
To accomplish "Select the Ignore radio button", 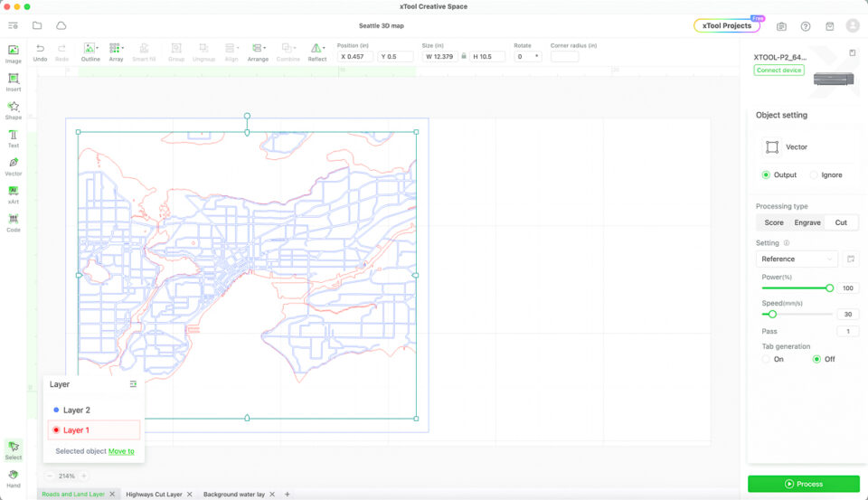I will tap(814, 175).
